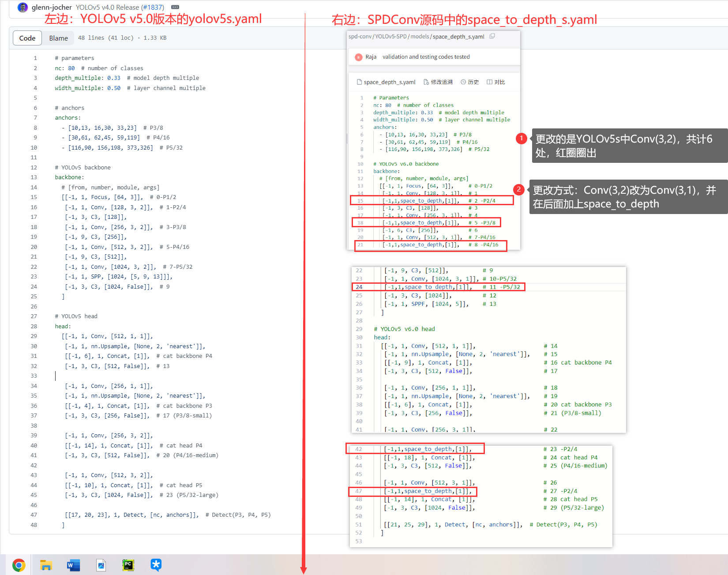Viewport: 728px width, 575px height.
Task: Click '# 20 cat backbone P3' line on right
Action: tap(498, 405)
